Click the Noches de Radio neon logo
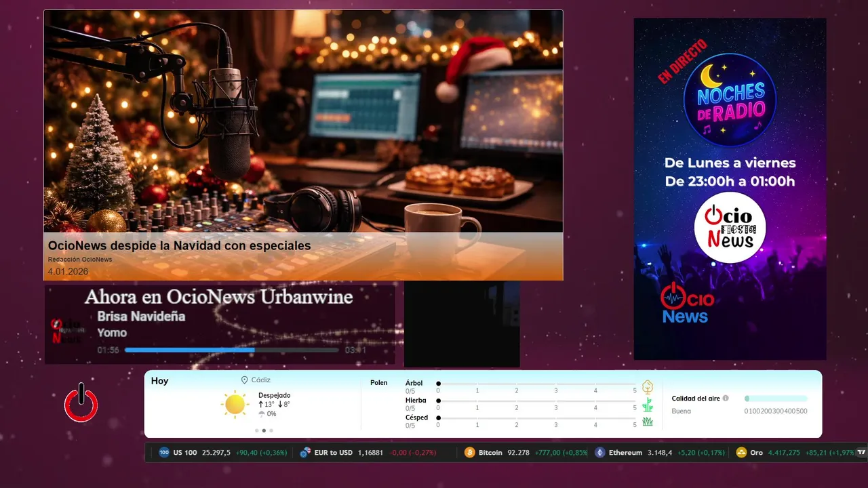This screenshot has width=868, height=488. point(730,100)
